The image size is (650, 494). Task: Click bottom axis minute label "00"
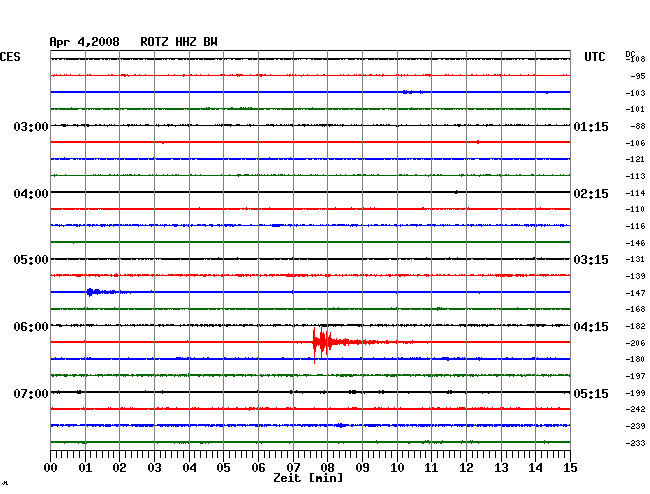51,468
